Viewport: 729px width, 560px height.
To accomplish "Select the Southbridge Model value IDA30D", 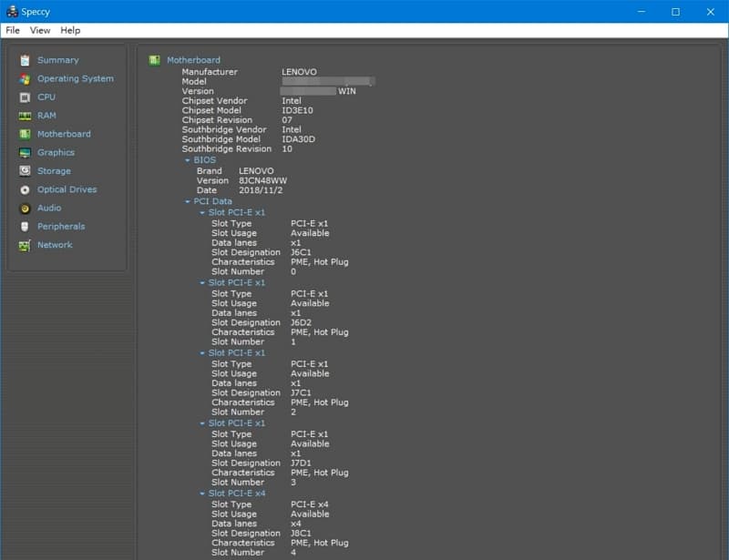I will tap(298, 139).
